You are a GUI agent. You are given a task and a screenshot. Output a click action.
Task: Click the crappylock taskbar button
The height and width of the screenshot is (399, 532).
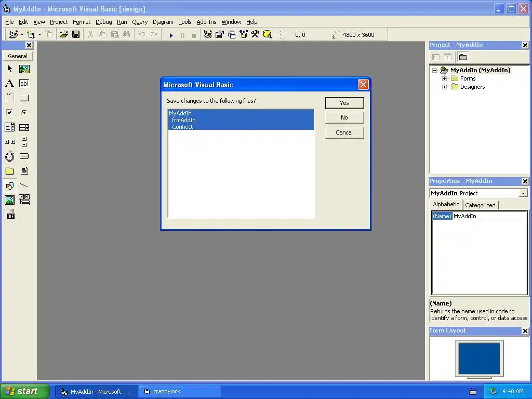[x=180, y=392]
